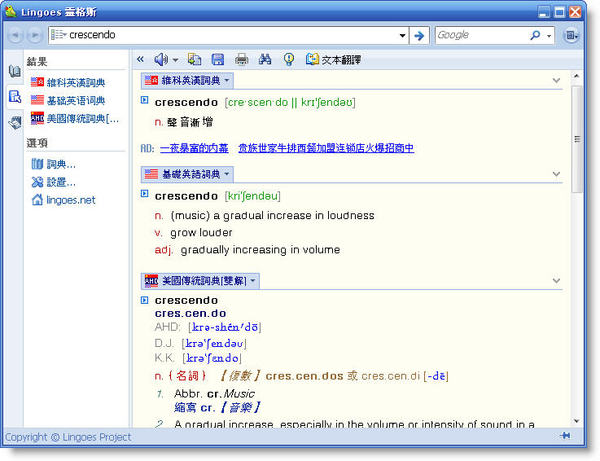Screen dimensions: 600x461
Task: Click the scrollbar down arrow
Action: pos(576,421)
